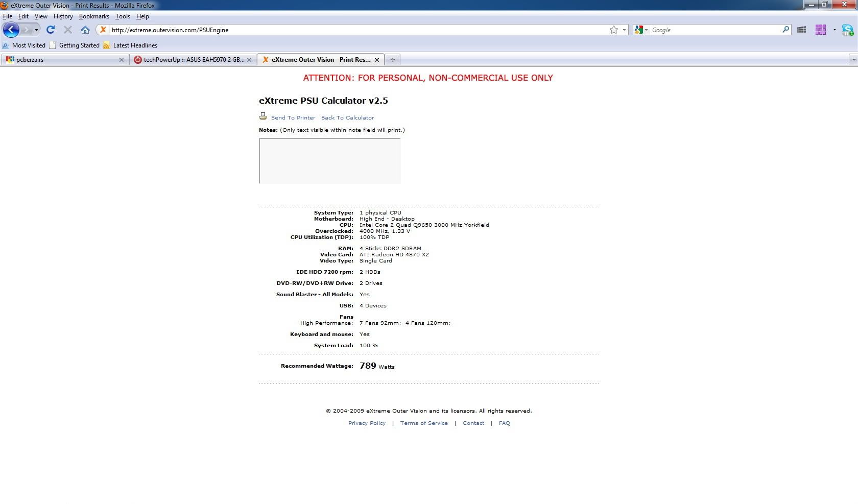
Task: Reload the current page
Action: pos(51,30)
